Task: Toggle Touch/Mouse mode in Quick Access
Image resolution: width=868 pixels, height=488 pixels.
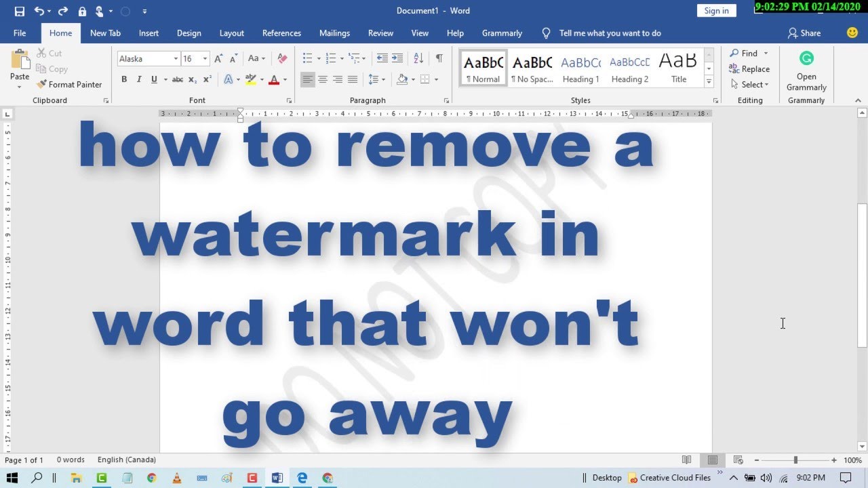Action: click(99, 11)
